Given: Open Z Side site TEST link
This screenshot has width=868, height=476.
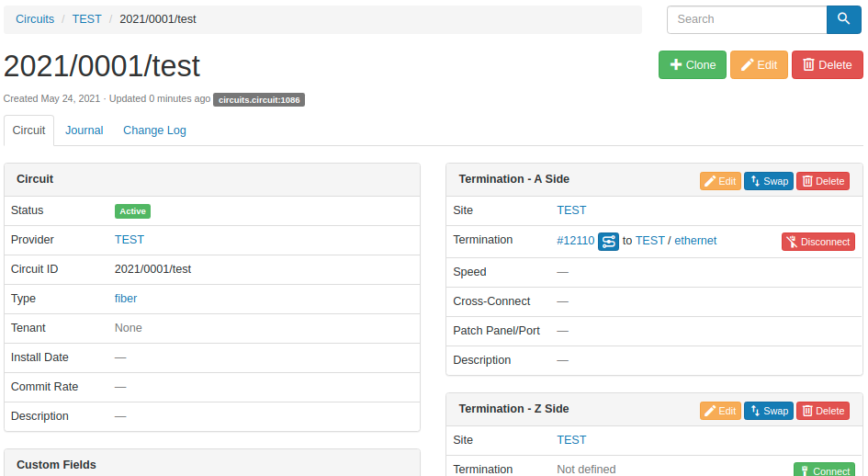Looking at the screenshot, I should [x=571, y=440].
